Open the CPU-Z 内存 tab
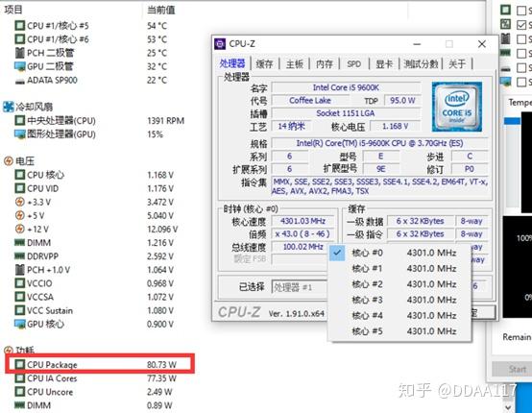532x413 pixels. pyautogui.click(x=325, y=63)
